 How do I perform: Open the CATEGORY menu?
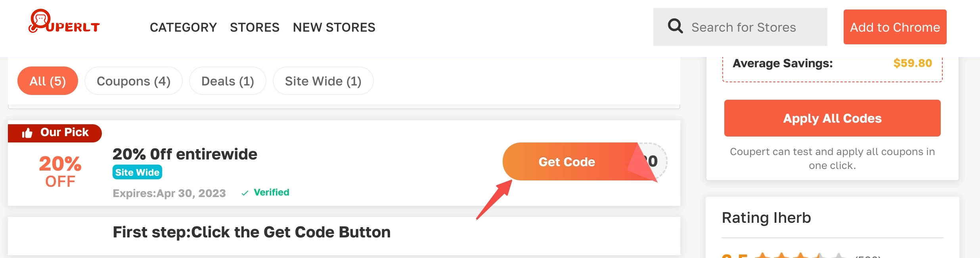coord(183,27)
